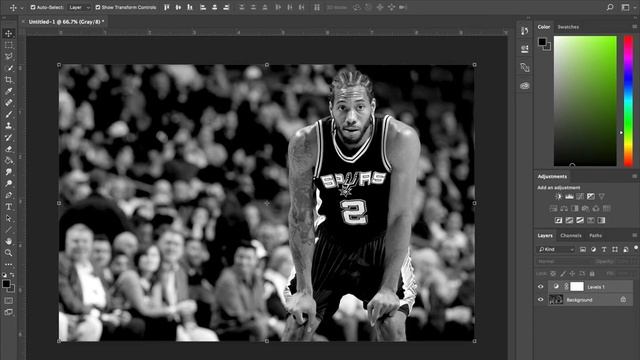Add an Exposure adjustment
This screenshot has height=360, width=640.
pos(591,196)
